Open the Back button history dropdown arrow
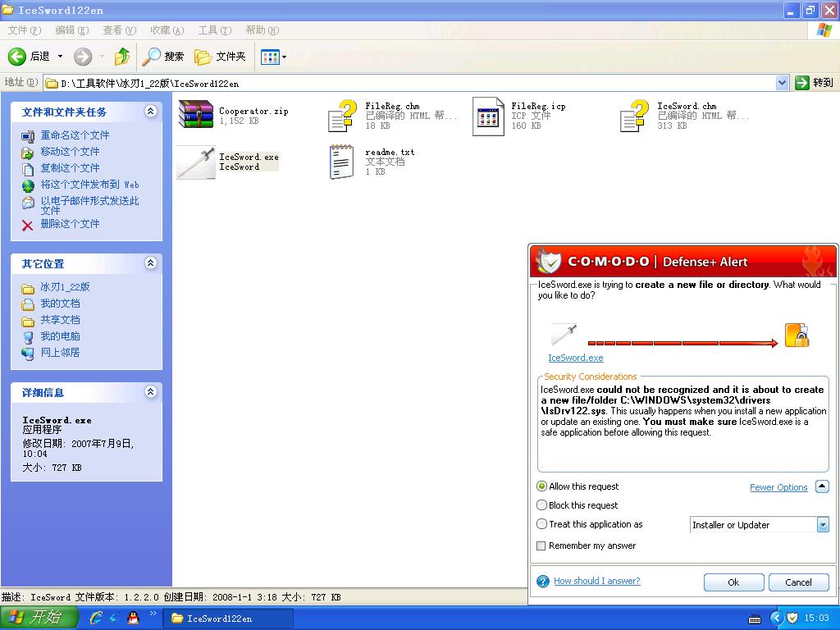 click(x=60, y=57)
